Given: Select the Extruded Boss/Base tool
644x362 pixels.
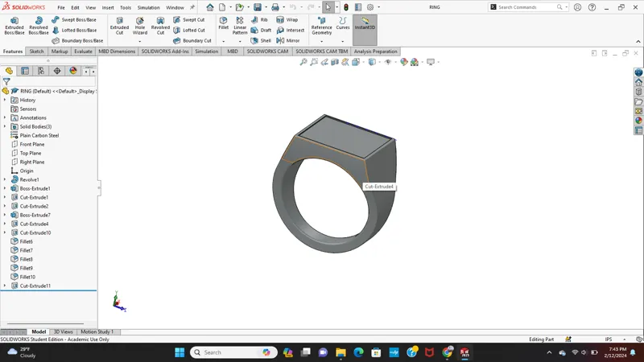Looking at the screenshot, I should click(x=14, y=26).
